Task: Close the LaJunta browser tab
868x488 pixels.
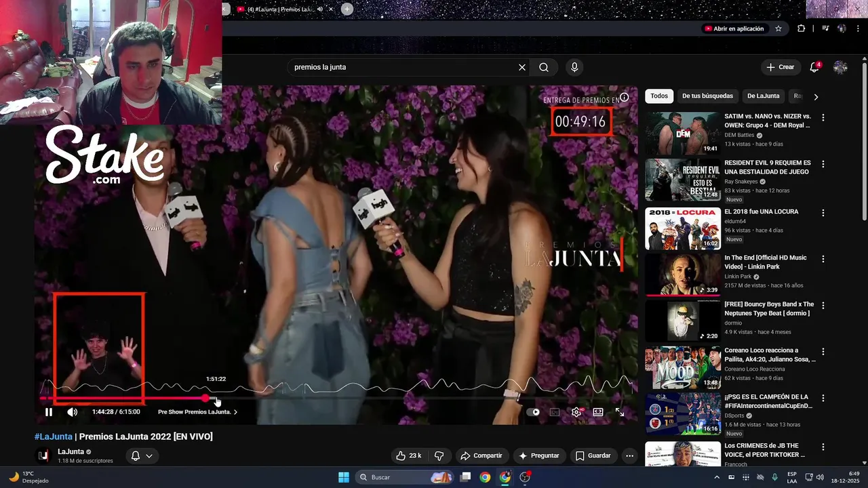Action: click(x=331, y=9)
